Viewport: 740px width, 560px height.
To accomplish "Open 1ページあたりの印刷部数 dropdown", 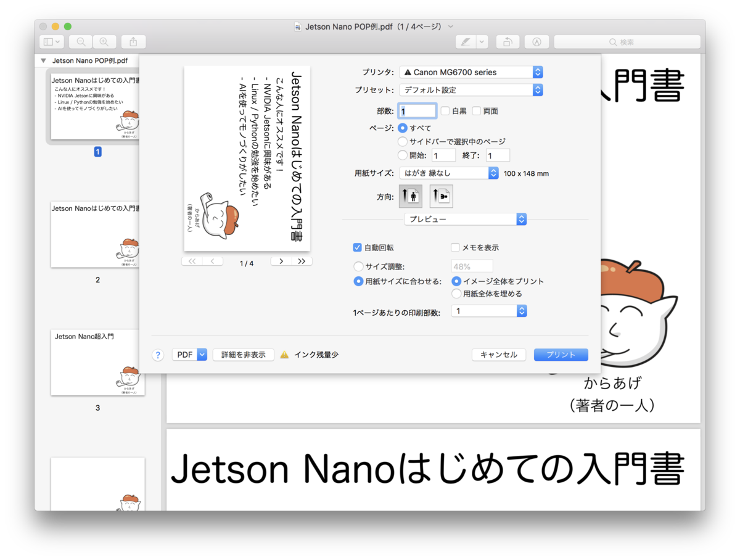I will (x=489, y=311).
